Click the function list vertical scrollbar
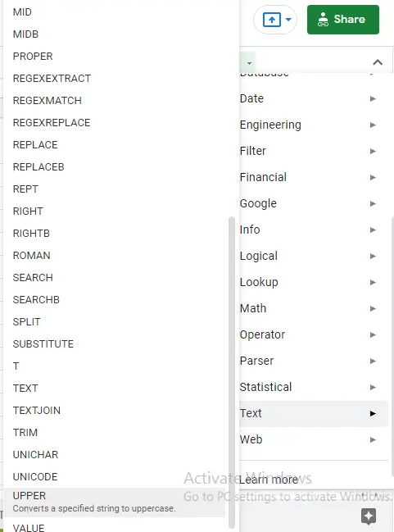The width and height of the screenshot is (394, 532). coord(232,372)
